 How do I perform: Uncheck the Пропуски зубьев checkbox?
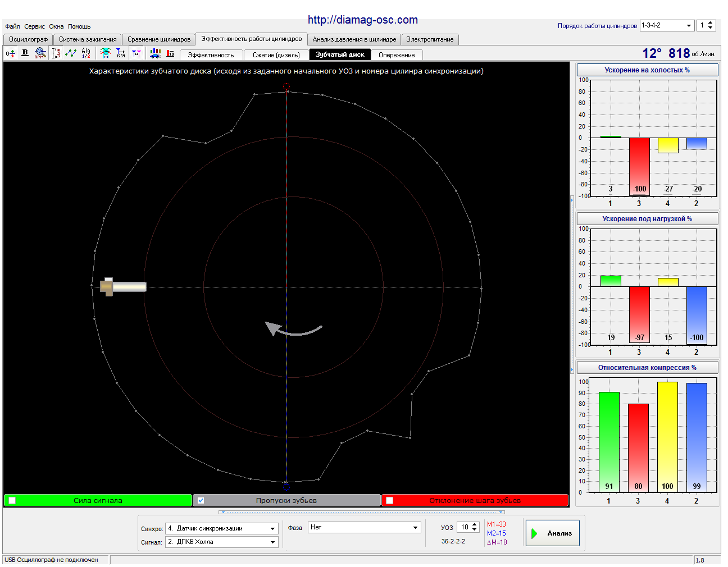[x=201, y=500]
